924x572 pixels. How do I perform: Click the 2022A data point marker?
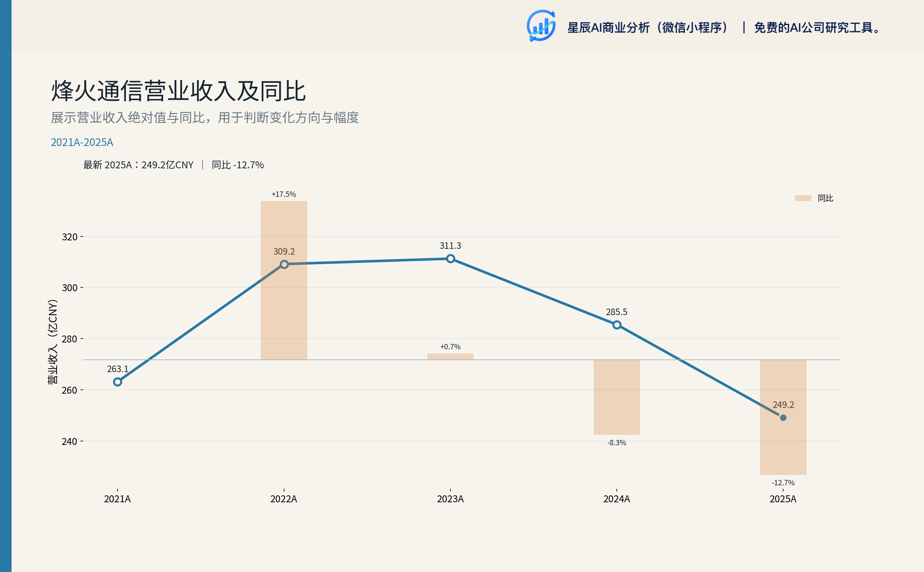[284, 264]
